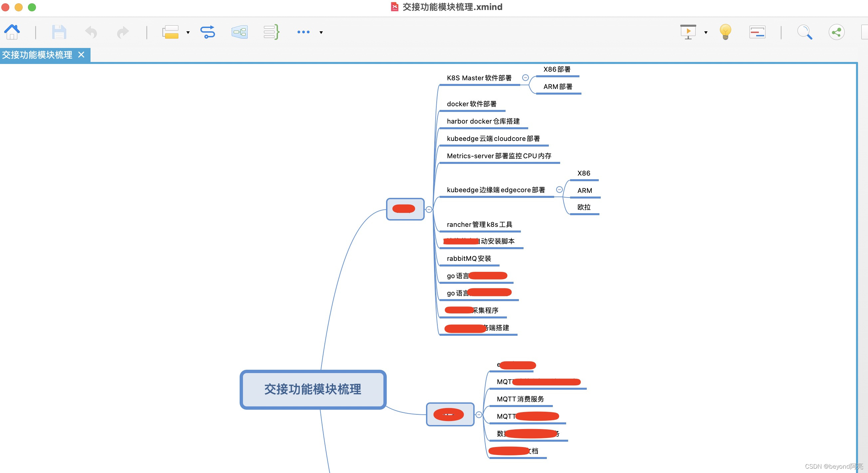
Task: Click the Presentation mode icon
Action: (688, 32)
